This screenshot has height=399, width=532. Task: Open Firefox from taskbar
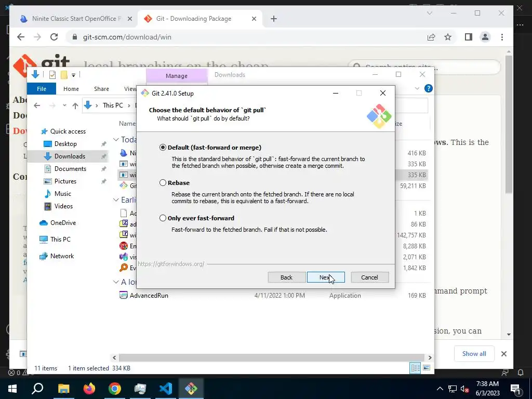click(89, 389)
